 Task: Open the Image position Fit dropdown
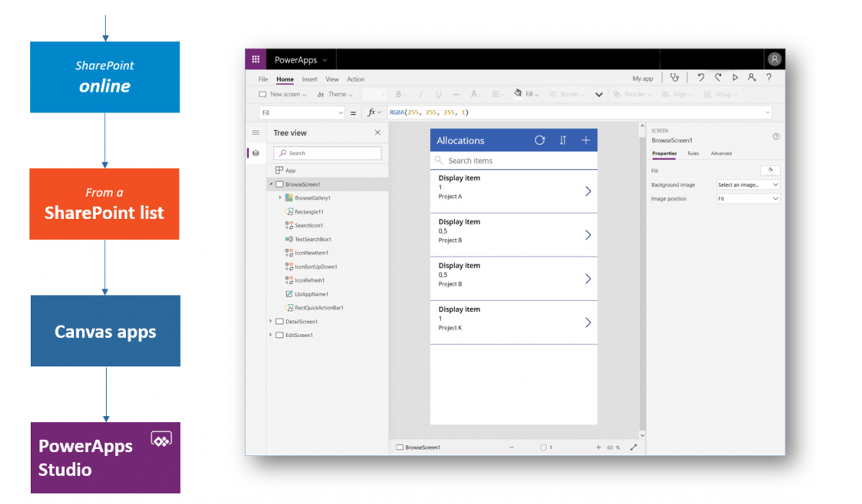click(747, 199)
